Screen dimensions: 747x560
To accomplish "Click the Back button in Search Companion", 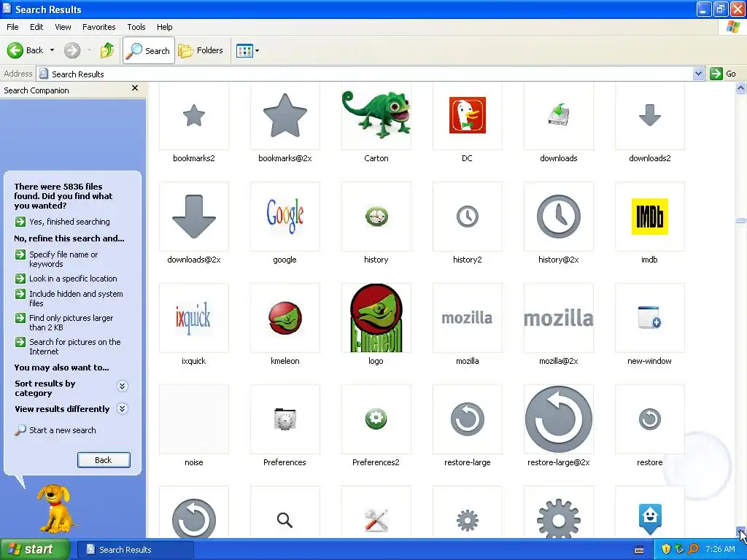I will (x=104, y=460).
